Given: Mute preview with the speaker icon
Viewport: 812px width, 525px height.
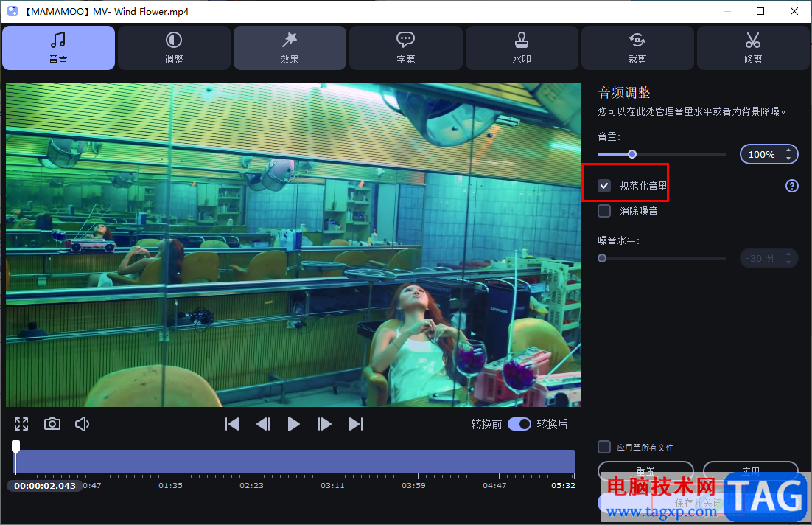Looking at the screenshot, I should point(83,424).
